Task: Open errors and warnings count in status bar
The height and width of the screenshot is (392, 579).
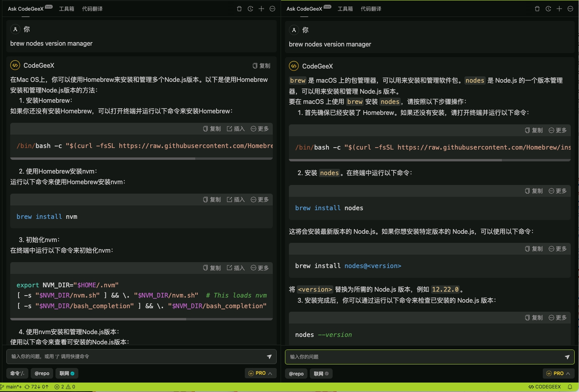Action: click(x=65, y=387)
